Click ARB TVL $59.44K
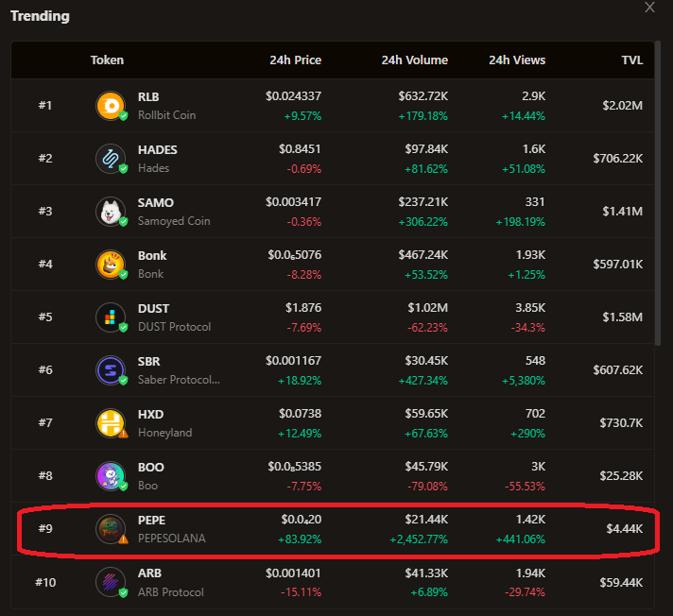The height and width of the screenshot is (616, 673). pyautogui.click(x=622, y=582)
